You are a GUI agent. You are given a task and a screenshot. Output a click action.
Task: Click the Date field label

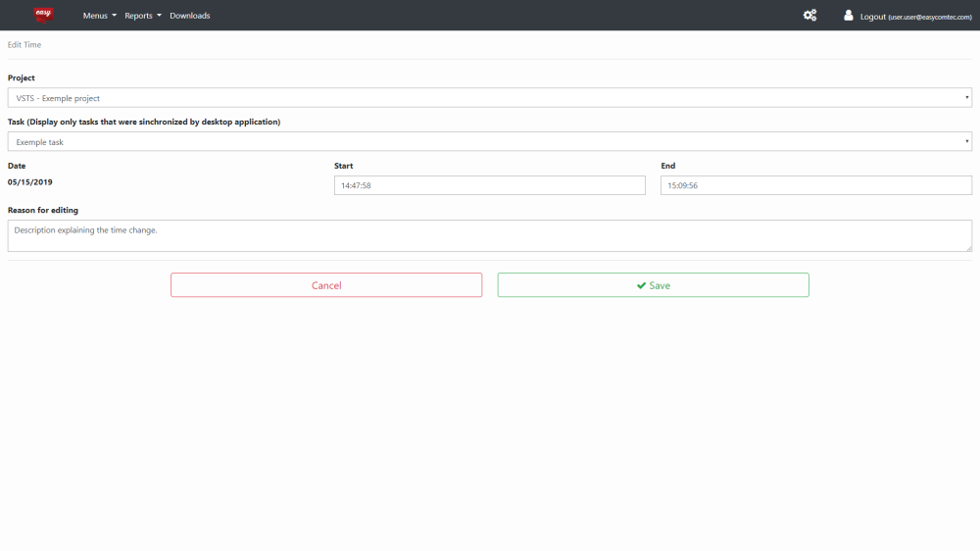(x=17, y=166)
